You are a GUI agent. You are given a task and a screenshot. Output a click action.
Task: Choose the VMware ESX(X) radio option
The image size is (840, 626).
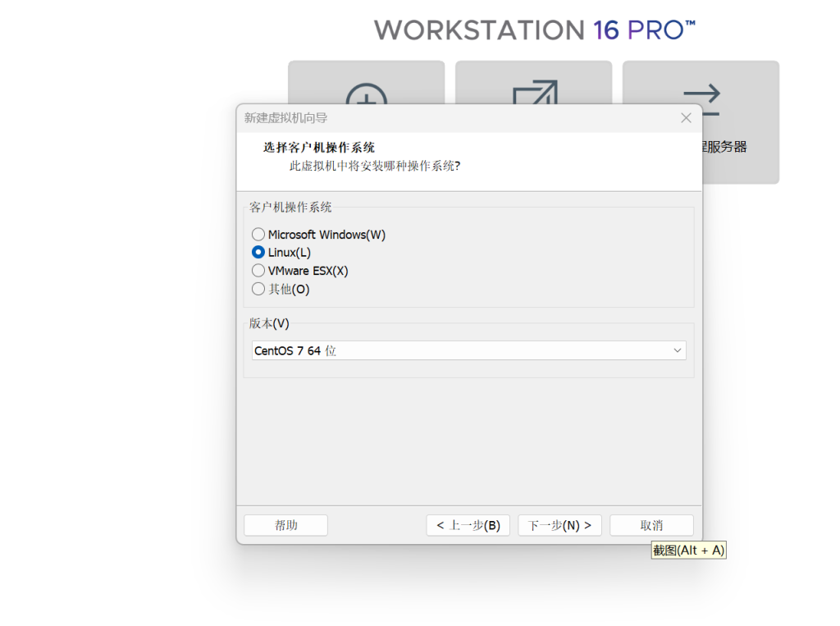click(x=258, y=271)
